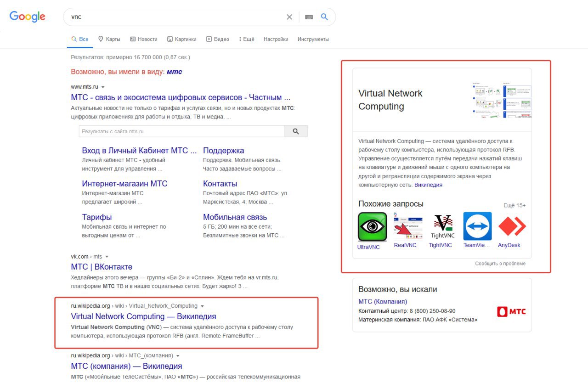Switch to the Карты tab
588x383 pixels.
(109, 39)
